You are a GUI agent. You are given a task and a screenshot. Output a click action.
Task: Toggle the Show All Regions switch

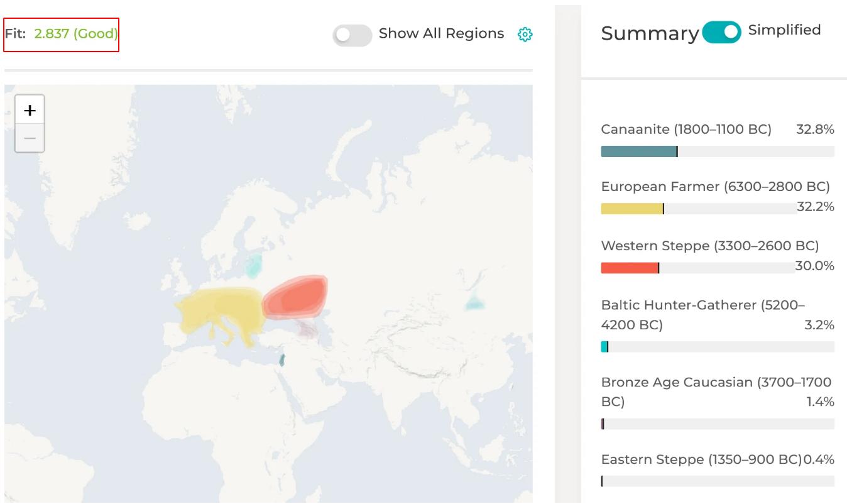[352, 35]
